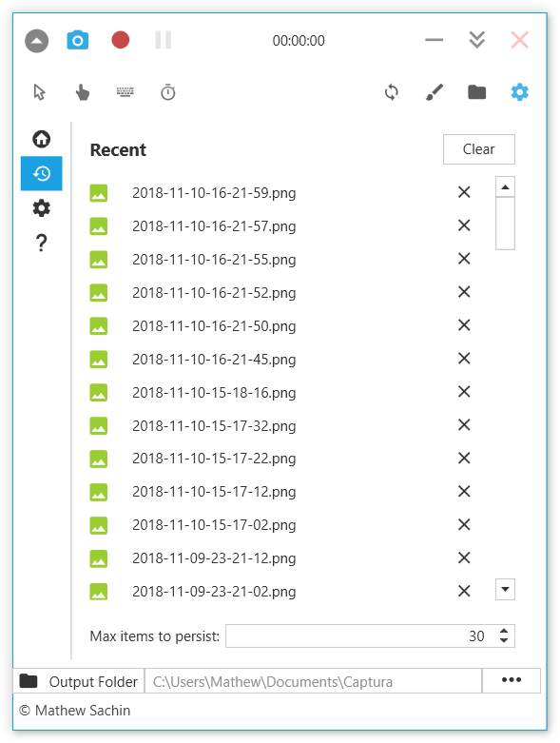Start recording with the red record button
This screenshot has width=560, height=743.
120,40
